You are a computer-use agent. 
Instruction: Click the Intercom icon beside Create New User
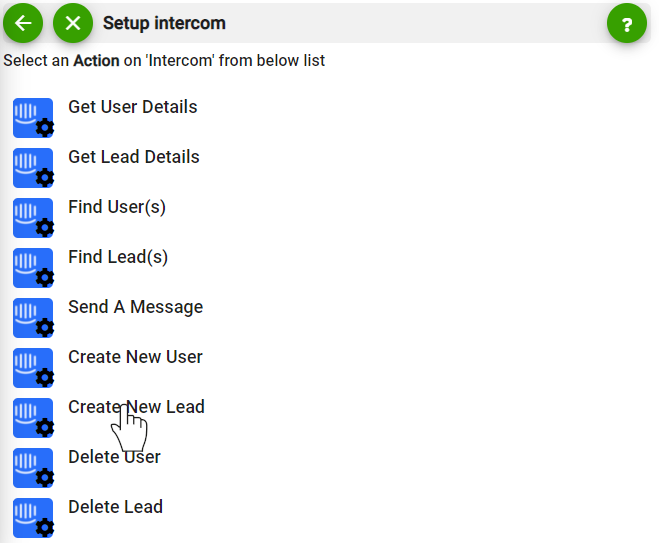pyautogui.click(x=33, y=368)
